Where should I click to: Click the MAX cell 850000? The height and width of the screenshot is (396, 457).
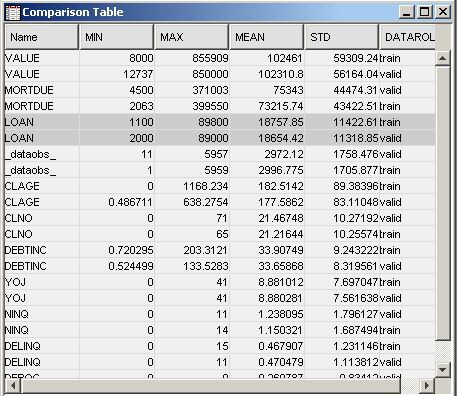[x=192, y=74]
